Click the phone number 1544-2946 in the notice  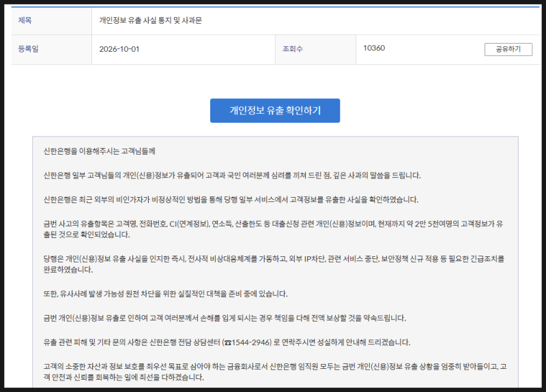(x=251, y=343)
